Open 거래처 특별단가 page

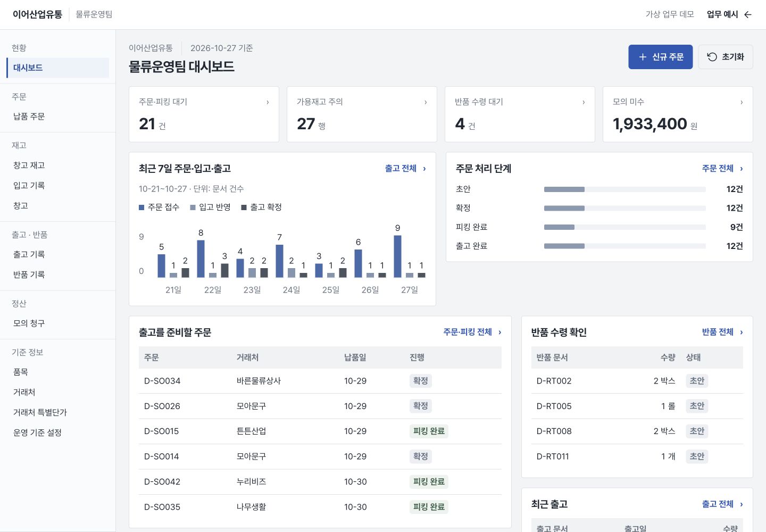[57, 413]
